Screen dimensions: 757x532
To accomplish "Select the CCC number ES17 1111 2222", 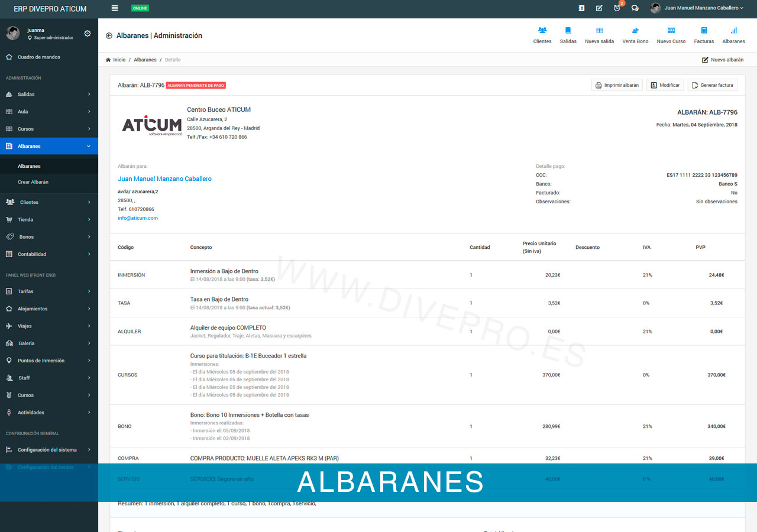I will coord(702,175).
